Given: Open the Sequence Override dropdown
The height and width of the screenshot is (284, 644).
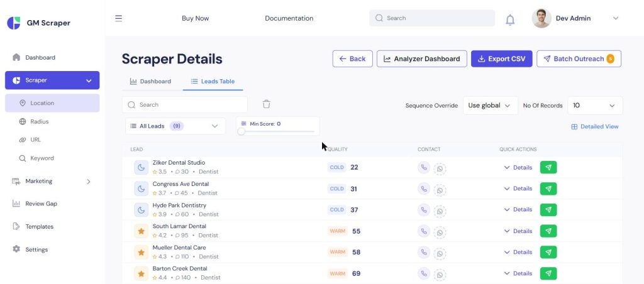Looking at the screenshot, I should pos(490,106).
